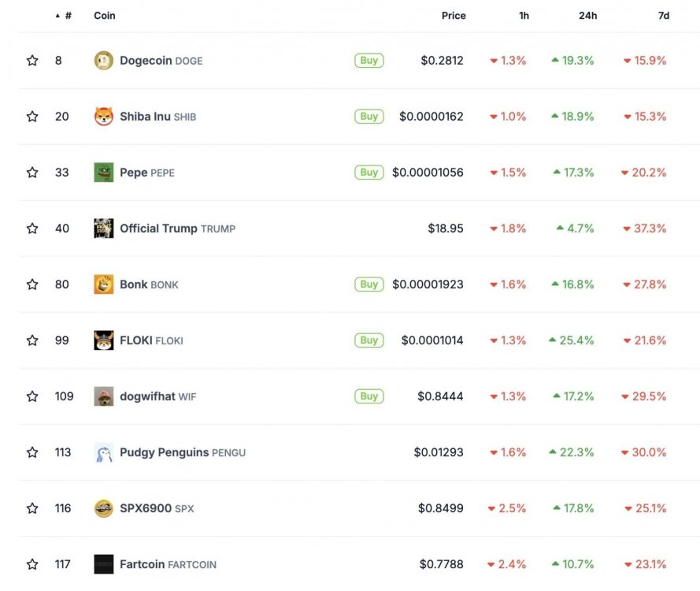The width and height of the screenshot is (700, 591).
Task: Click the Pepe frog coin logo
Action: [x=104, y=173]
